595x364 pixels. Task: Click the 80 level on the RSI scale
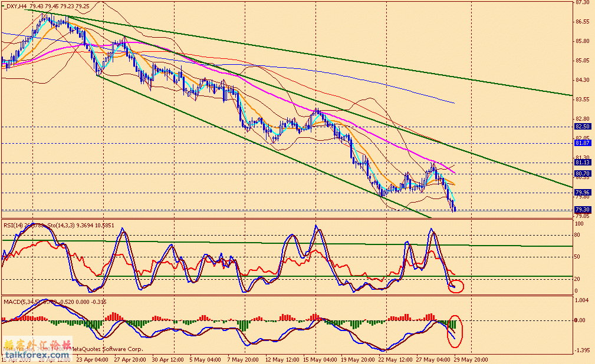(x=577, y=235)
